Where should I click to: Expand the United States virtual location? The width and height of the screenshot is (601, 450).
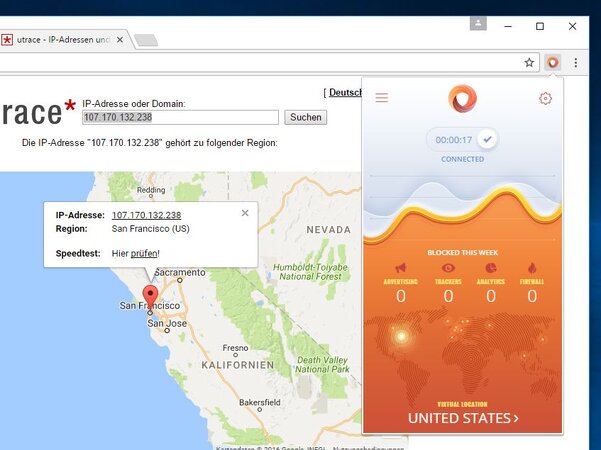pos(462,418)
